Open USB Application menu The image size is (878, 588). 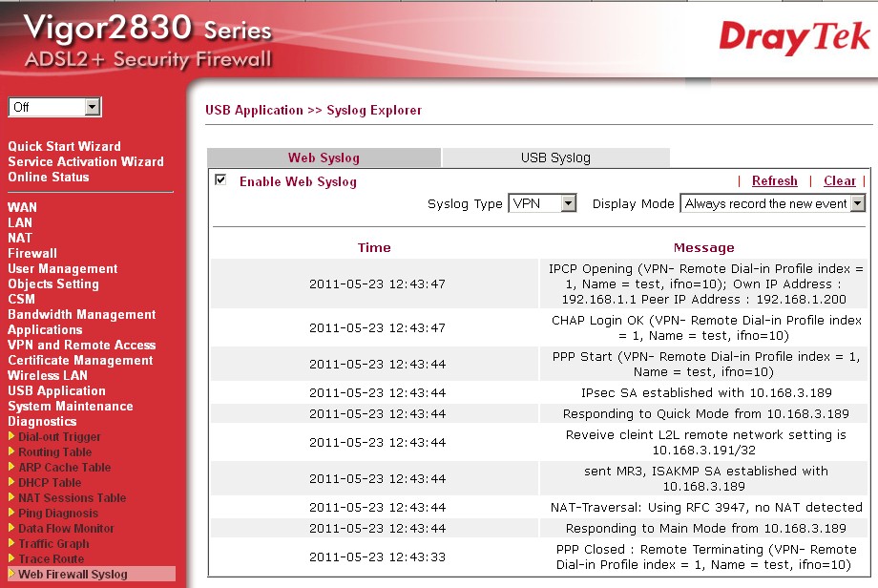pos(56,390)
